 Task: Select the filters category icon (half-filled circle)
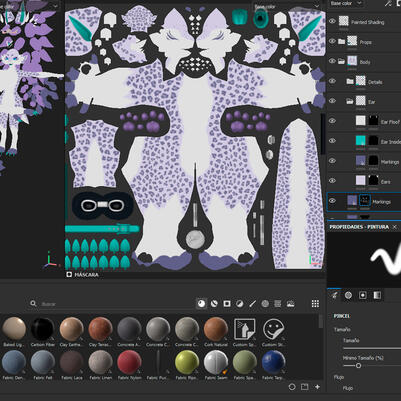pos(239,304)
